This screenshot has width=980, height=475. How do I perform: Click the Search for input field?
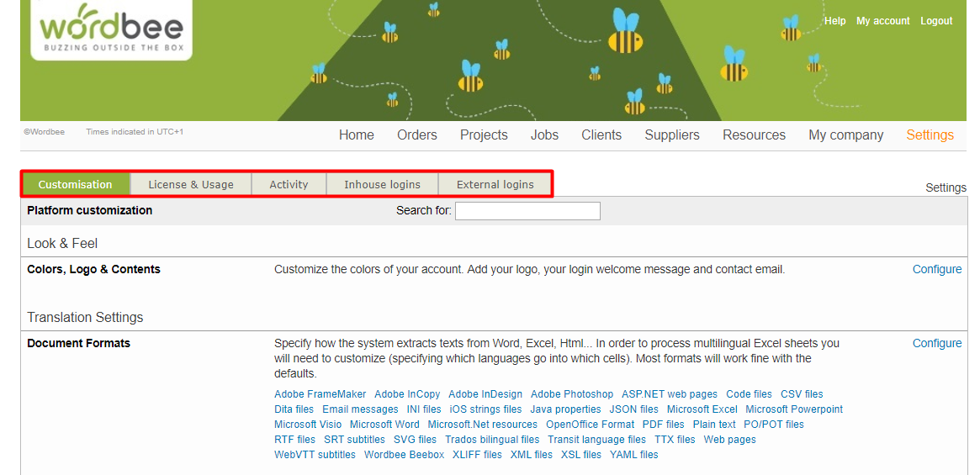527,211
